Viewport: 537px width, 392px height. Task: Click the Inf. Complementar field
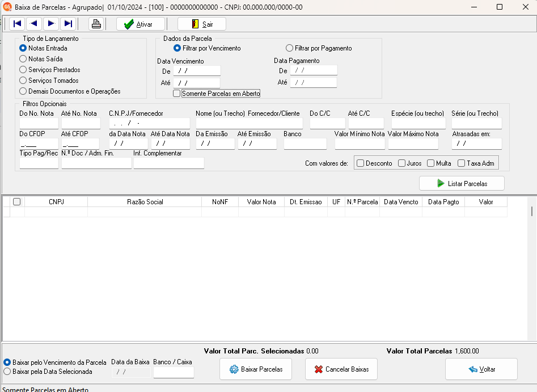169,163
